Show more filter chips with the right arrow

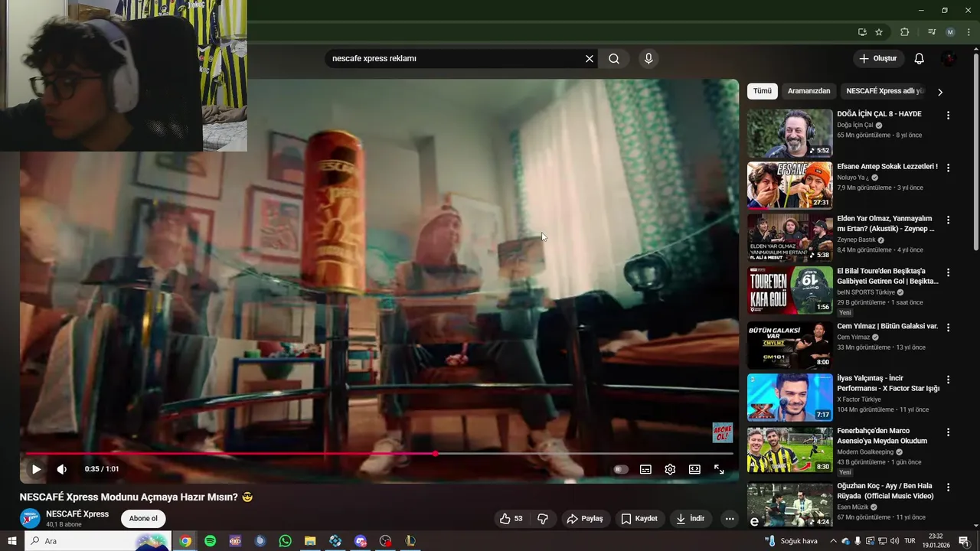pos(940,92)
